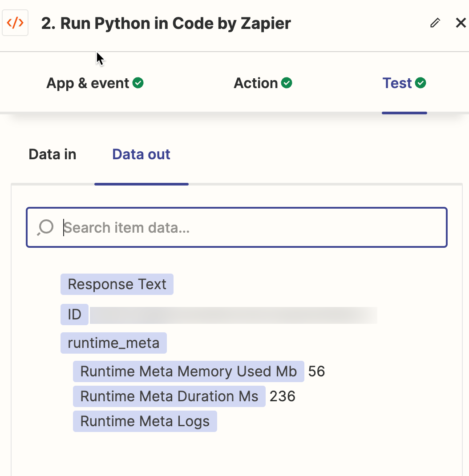Click the Code by Zapier app icon
Image resolution: width=469 pixels, height=476 pixels.
coord(15,23)
